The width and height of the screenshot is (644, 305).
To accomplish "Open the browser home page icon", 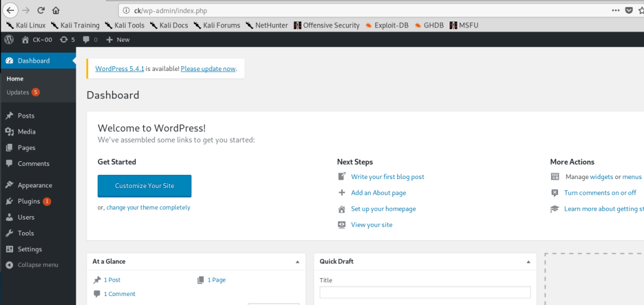I will coord(56,10).
